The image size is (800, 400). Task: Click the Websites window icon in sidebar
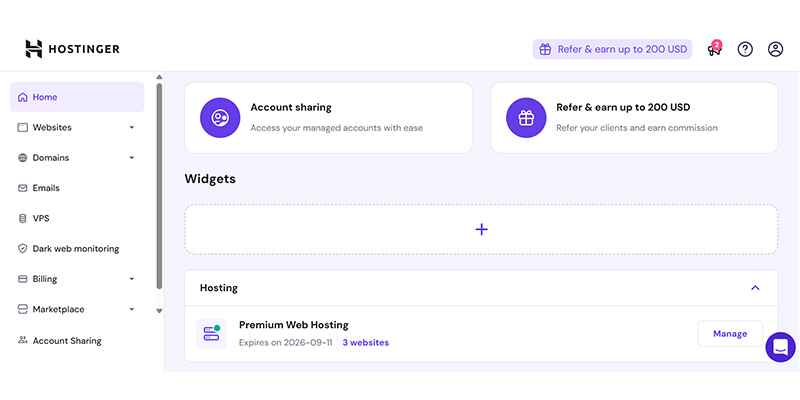click(22, 128)
